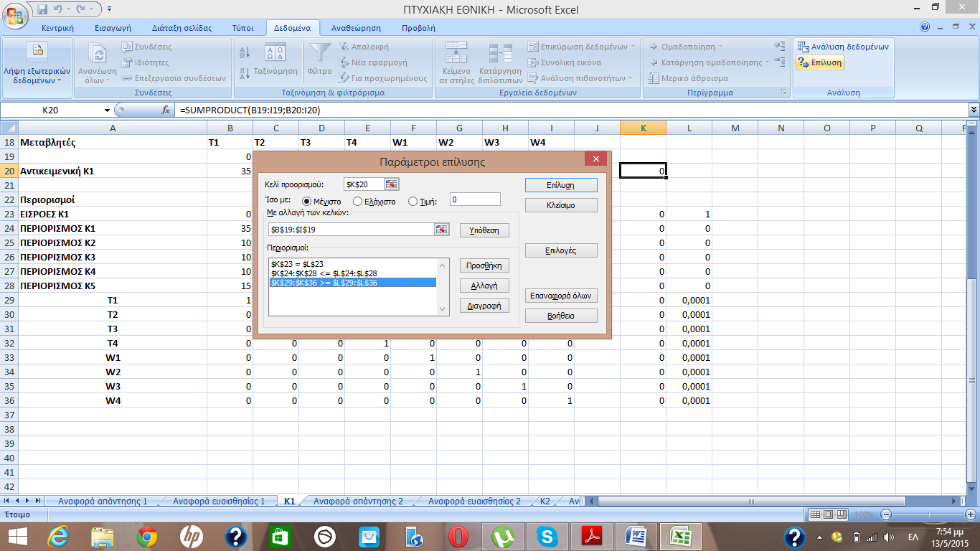Open the Διάταξη σελίδας ribbon tab
The width and height of the screenshot is (980, 551).
click(182, 28)
